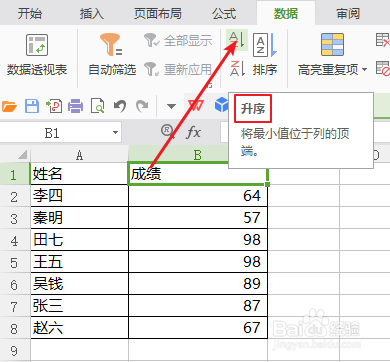Click 田七's score cell 98
Screen dimensions: 390x362
click(x=198, y=240)
